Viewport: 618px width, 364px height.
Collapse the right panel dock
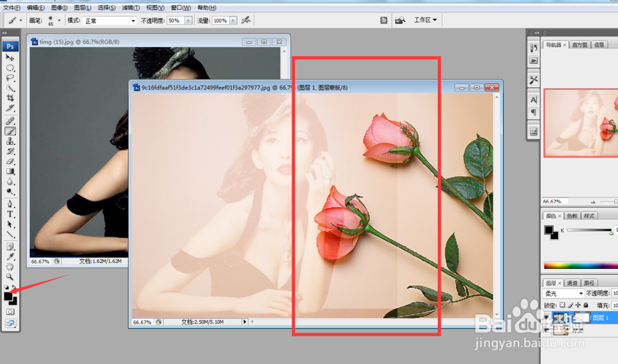coord(537,33)
